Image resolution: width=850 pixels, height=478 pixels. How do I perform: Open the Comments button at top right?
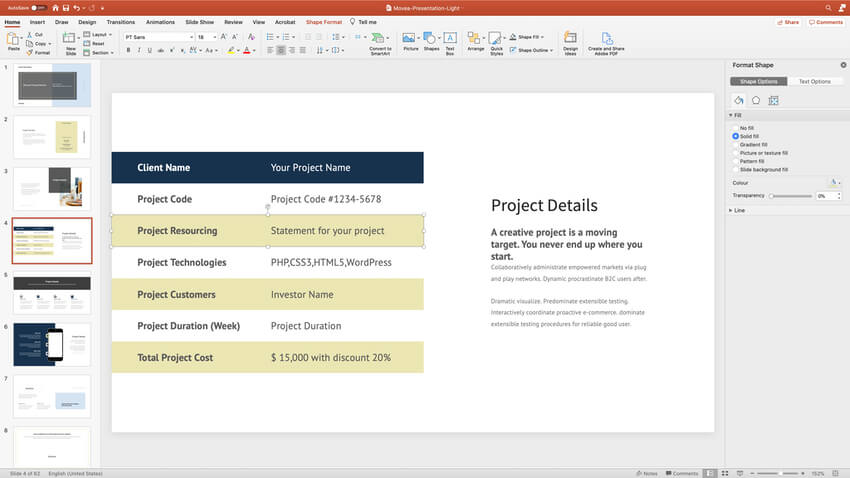pos(827,21)
